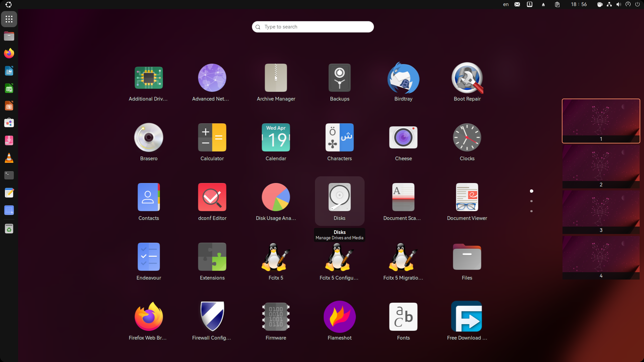Open the Text Editor in the dock

tap(9, 193)
